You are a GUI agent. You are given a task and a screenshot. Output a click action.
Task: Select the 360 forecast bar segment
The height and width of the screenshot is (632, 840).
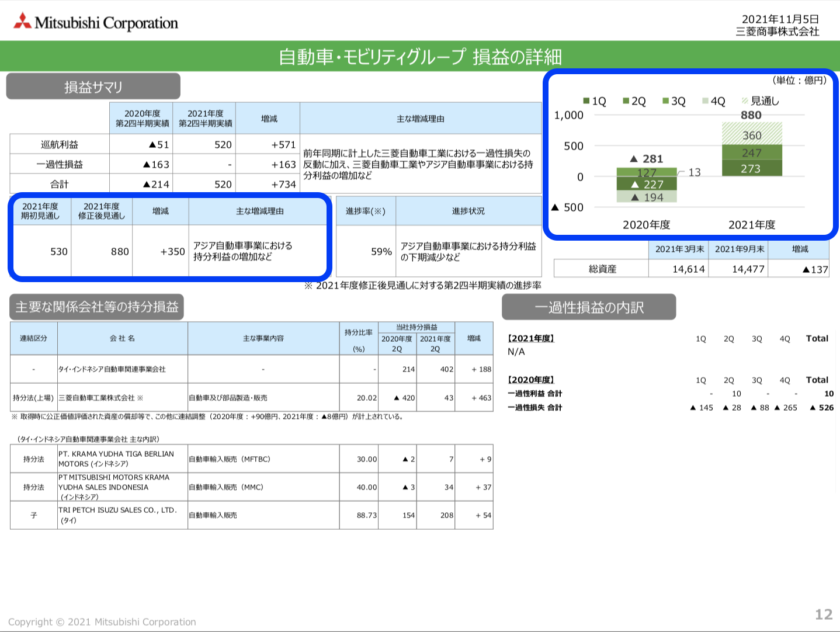(752, 134)
